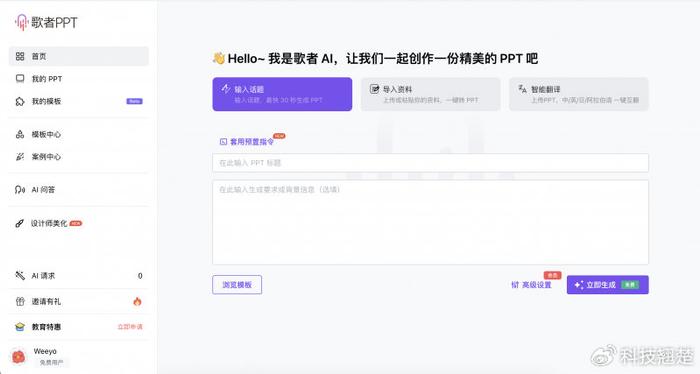Screen dimensions: 700x374
Task: Open 案例中心 icon in sidebar
Action: [20, 157]
